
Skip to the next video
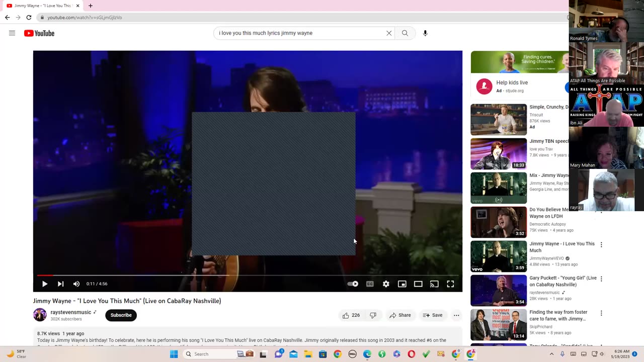60,284
